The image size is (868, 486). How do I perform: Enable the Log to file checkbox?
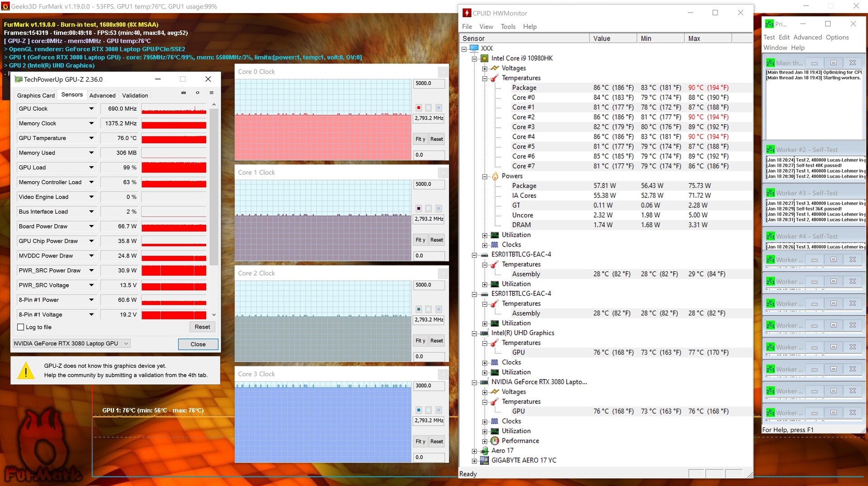pos(20,327)
